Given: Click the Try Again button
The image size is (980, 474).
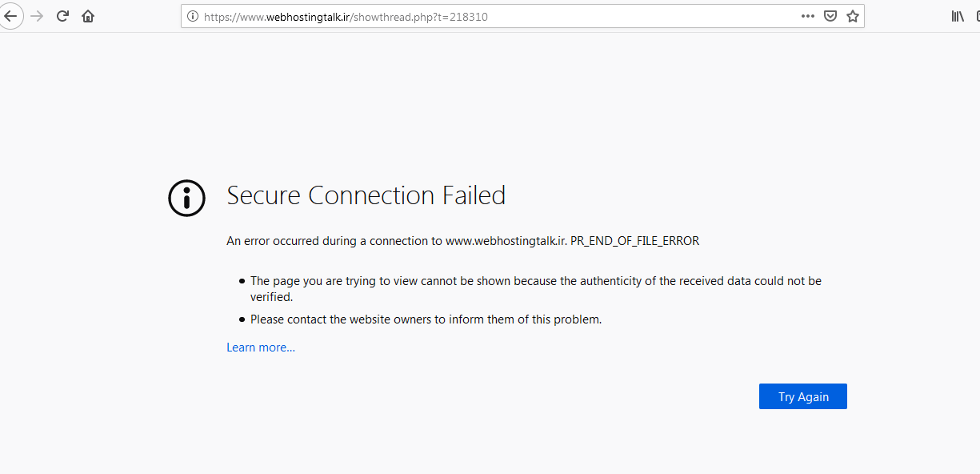Looking at the screenshot, I should pos(803,396).
